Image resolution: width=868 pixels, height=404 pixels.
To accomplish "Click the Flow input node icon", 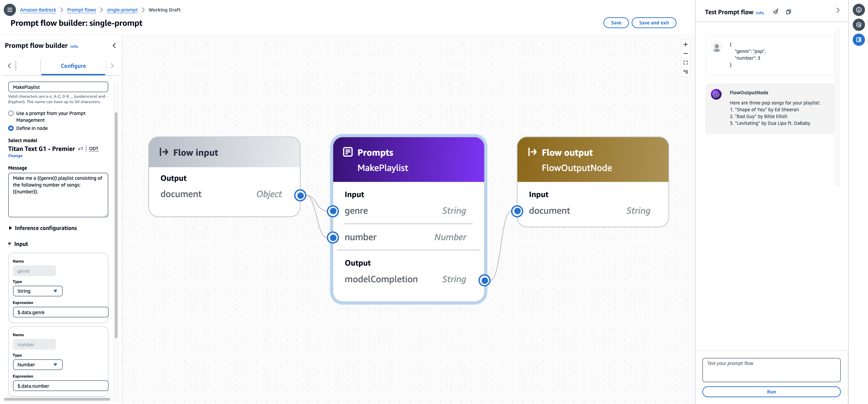I will (164, 151).
